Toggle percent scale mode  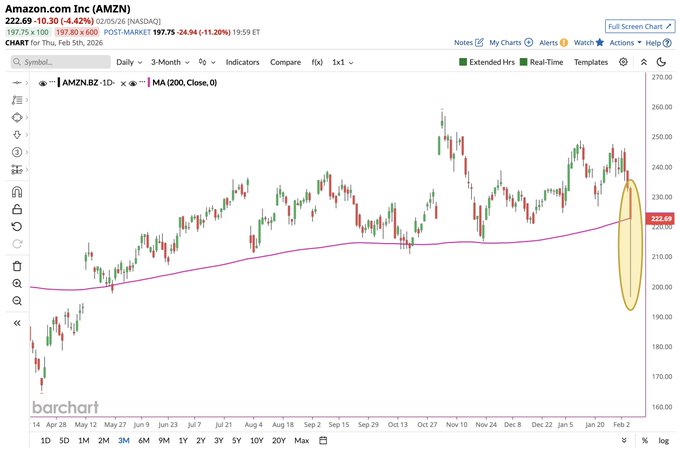pos(645,440)
